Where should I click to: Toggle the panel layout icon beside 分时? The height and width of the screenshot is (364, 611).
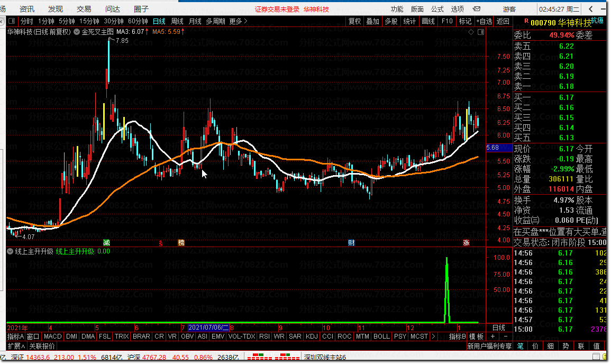(12, 21)
